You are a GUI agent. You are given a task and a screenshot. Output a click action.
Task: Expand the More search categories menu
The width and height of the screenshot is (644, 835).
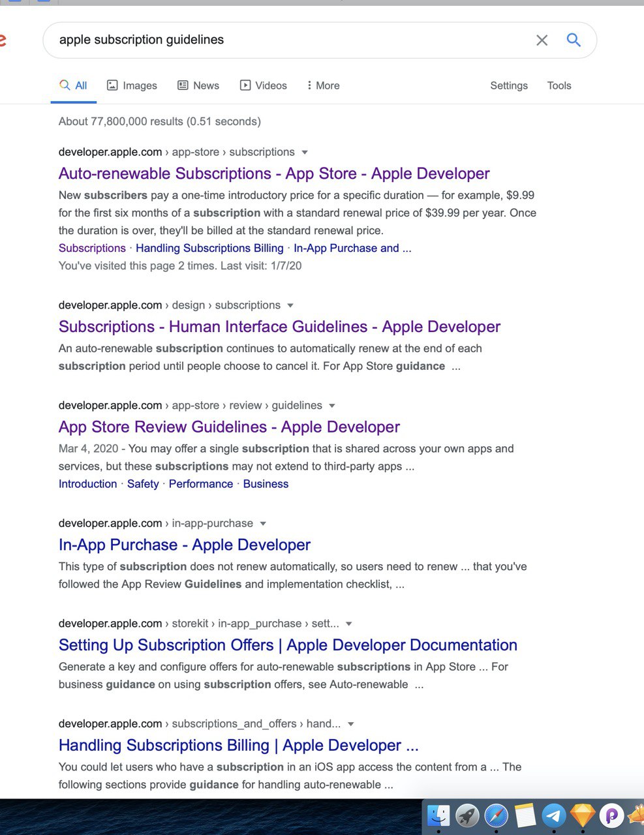pos(323,85)
